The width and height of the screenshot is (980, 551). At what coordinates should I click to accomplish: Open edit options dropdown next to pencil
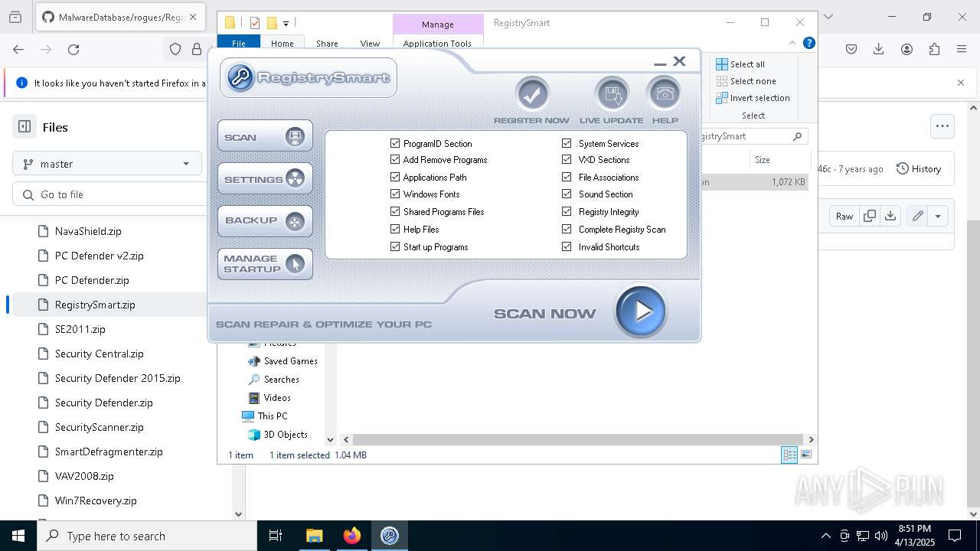[938, 217]
